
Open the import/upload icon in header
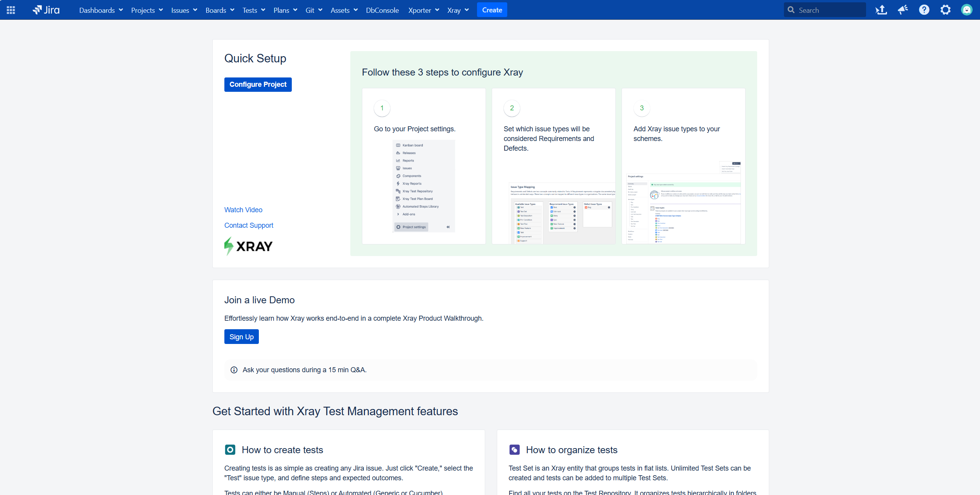click(881, 10)
